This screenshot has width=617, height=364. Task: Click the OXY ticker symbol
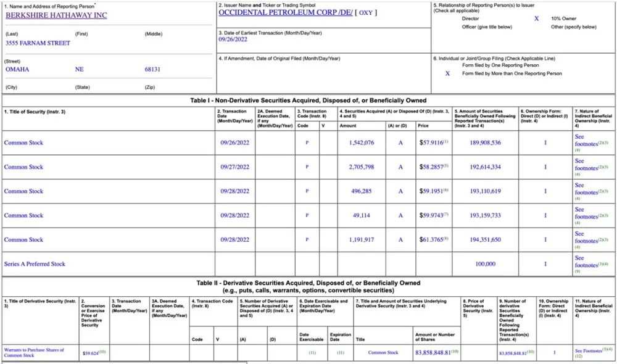[x=365, y=12]
